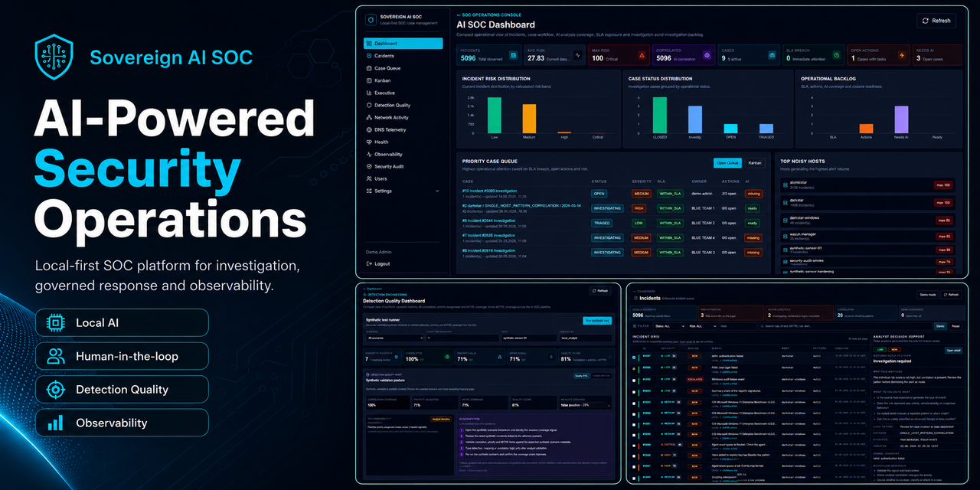
Task: Open the Status ALL filter dropdown
Action: click(x=669, y=326)
